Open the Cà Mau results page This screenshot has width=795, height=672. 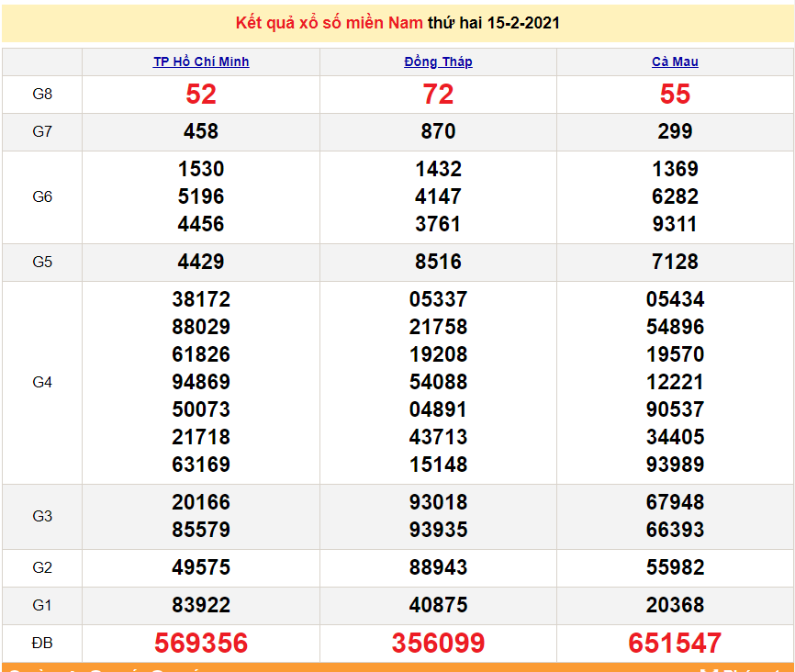pos(674,62)
